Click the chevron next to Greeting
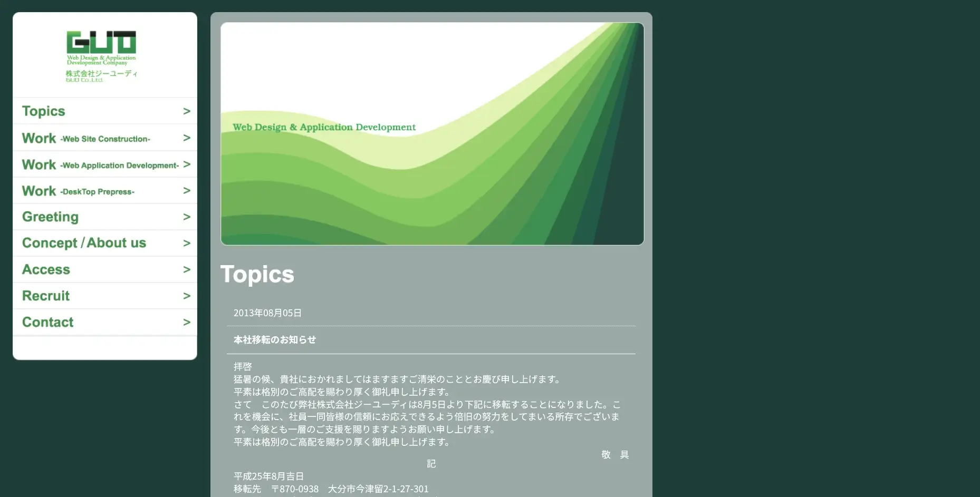The image size is (980, 497). 187,217
